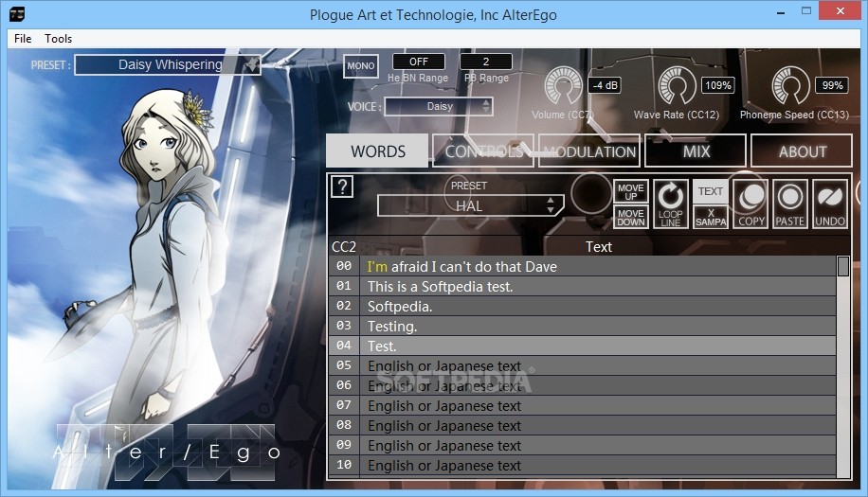Move line up with Move Up
The height and width of the screenshot is (497, 868).
coord(630,191)
